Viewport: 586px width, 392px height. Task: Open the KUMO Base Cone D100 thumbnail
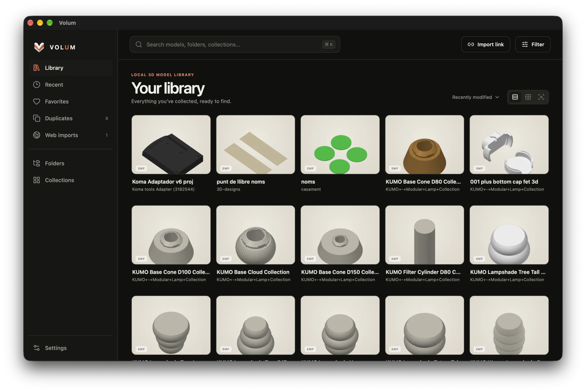point(171,235)
